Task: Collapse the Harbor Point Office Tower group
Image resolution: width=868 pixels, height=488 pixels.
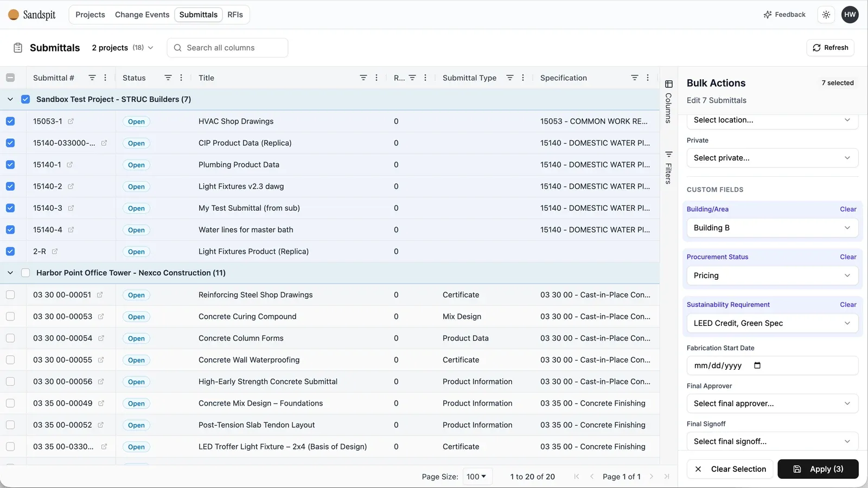Action: click(x=10, y=273)
